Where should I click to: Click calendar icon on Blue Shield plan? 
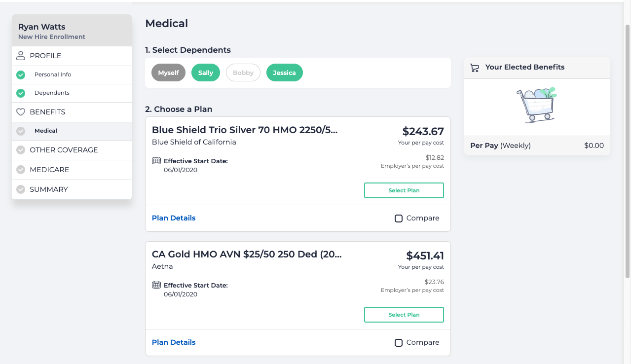[156, 161]
